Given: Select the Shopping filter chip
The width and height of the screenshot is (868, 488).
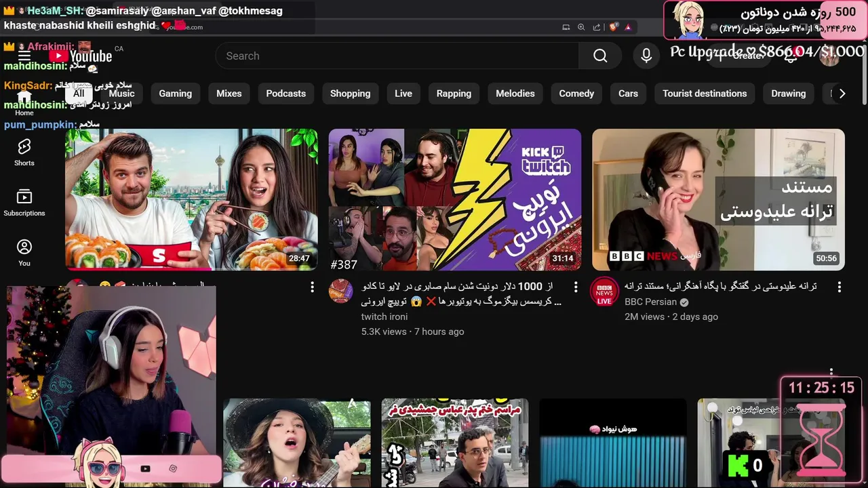Looking at the screenshot, I should 351,94.
